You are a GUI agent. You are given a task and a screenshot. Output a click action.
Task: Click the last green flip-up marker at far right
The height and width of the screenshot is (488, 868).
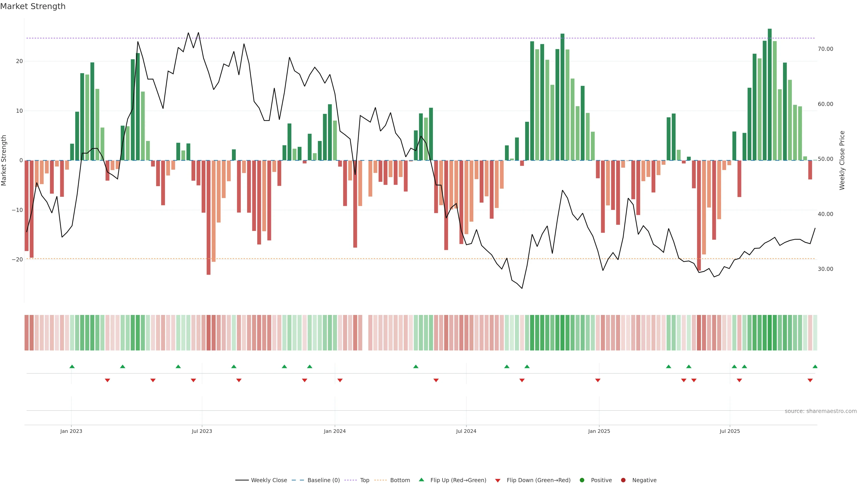815,366
